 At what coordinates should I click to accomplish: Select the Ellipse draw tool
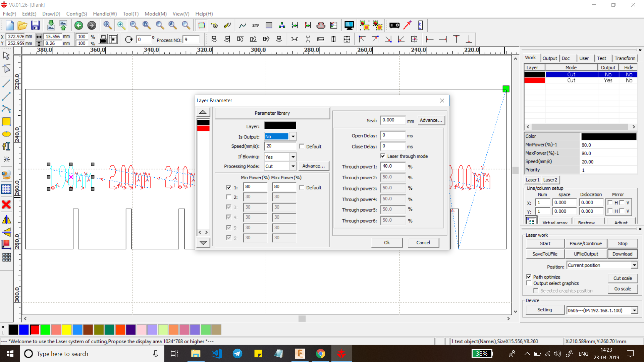coord(6,134)
